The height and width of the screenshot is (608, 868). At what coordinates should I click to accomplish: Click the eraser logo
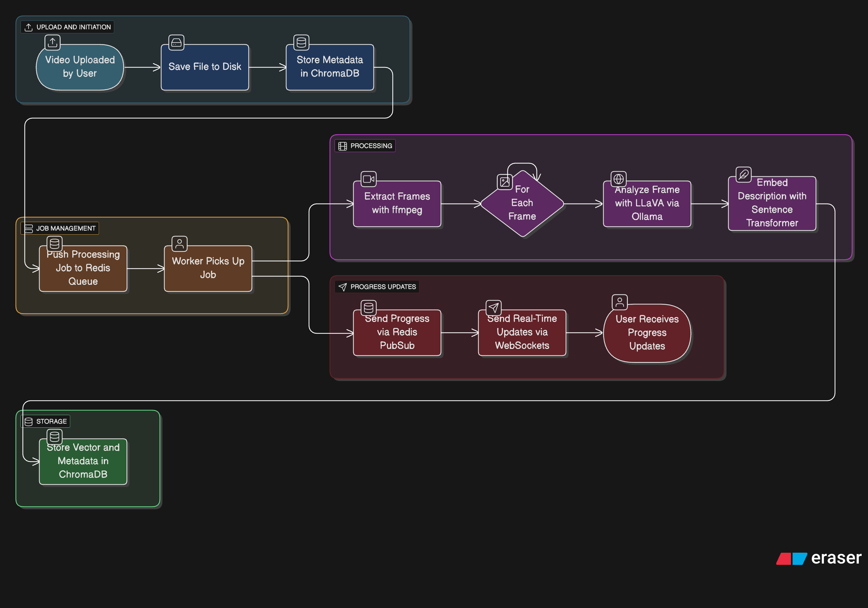(819, 558)
